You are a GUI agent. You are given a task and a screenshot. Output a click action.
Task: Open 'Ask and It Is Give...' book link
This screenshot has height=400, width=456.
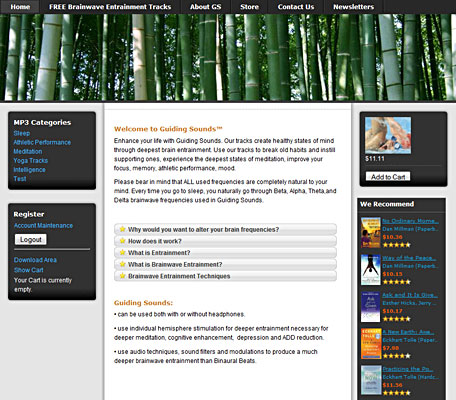(410, 295)
